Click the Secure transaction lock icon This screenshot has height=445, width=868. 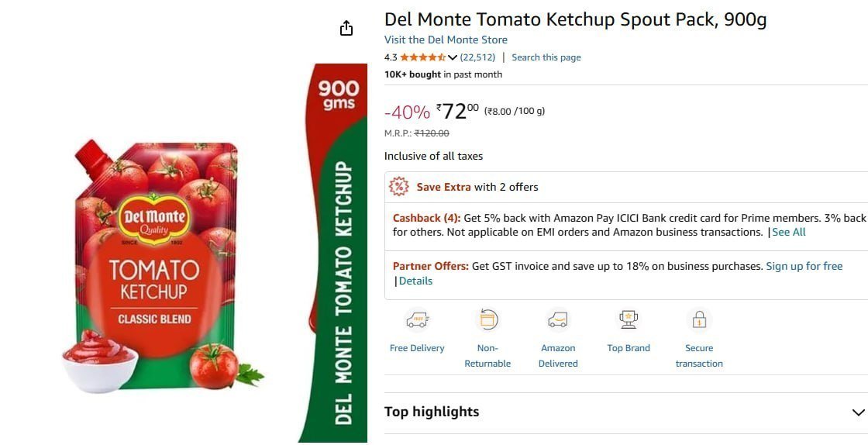tap(699, 319)
